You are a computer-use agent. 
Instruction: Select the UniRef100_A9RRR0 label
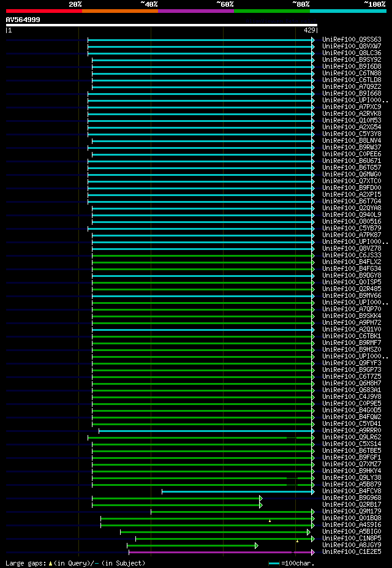coord(352,431)
